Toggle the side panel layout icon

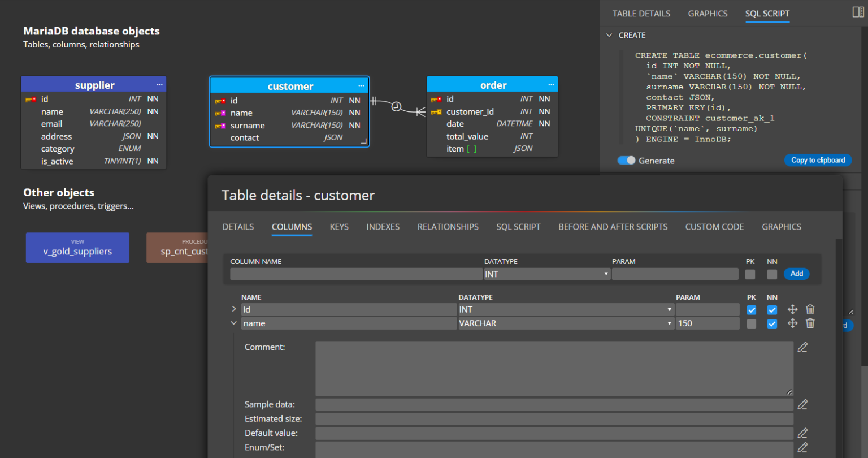point(858,12)
